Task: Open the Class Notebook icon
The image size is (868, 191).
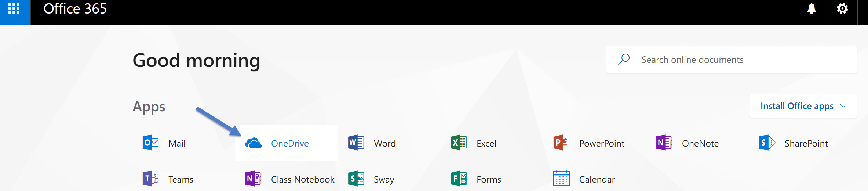Action: 253,179
